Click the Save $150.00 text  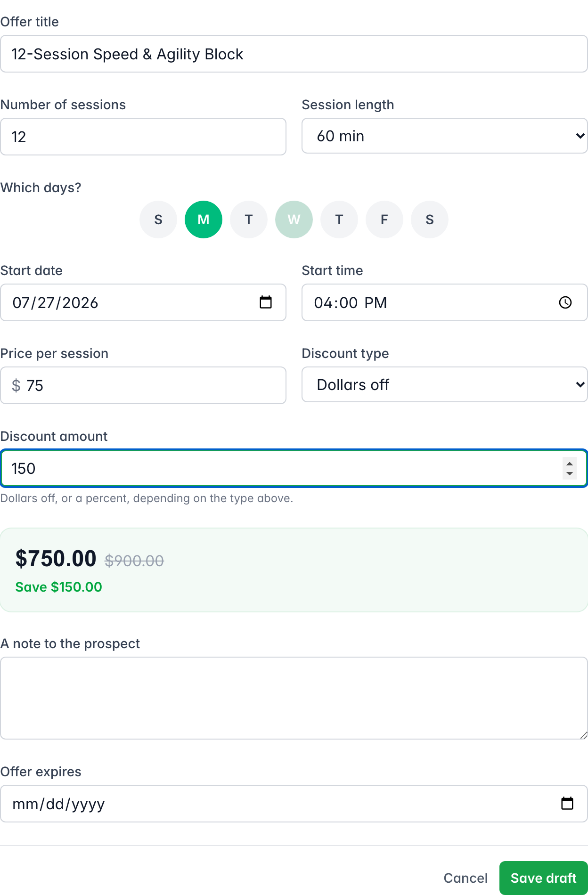tap(58, 587)
